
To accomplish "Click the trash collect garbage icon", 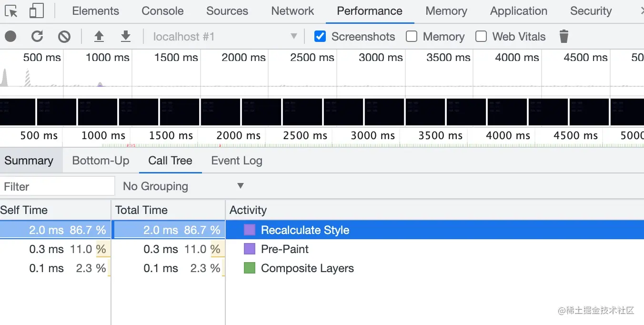I will 564,36.
